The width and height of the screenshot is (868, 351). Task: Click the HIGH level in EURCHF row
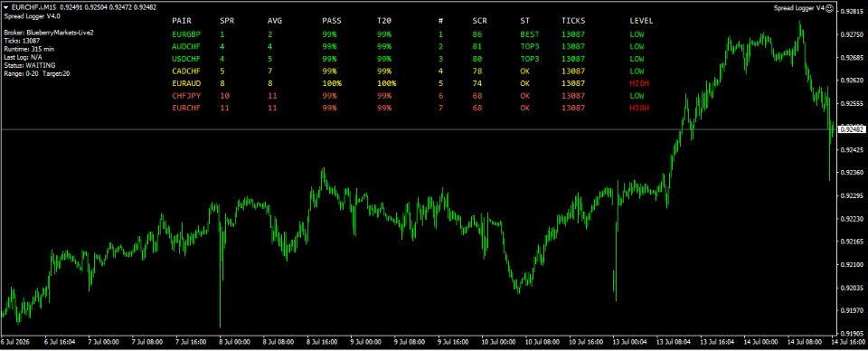[x=639, y=108]
